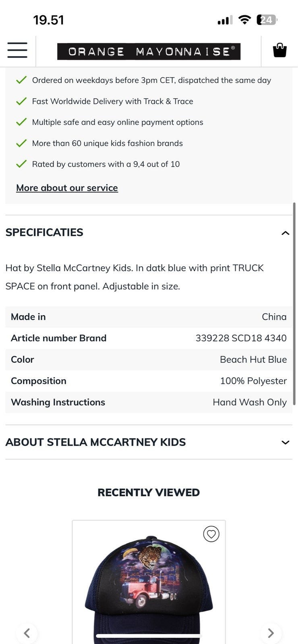Collapse the Specificaties section chevron
This screenshot has width=298, height=644.
(286, 233)
